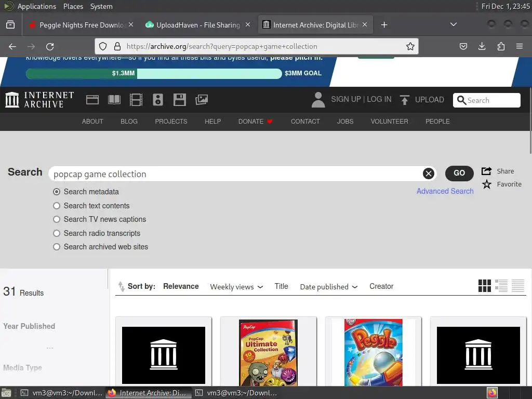Open the Firefox hamburger menu
The width and height of the screenshot is (532, 399).
(x=520, y=46)
